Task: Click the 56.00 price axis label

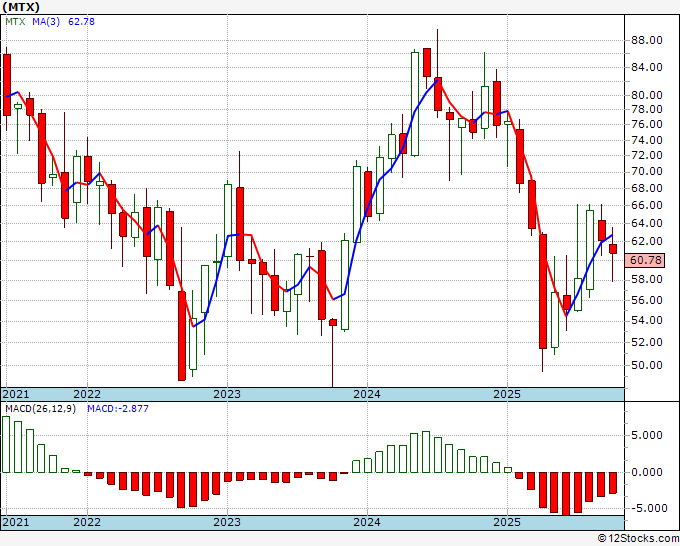Action: pyautogui.click(x=646, y=300)
